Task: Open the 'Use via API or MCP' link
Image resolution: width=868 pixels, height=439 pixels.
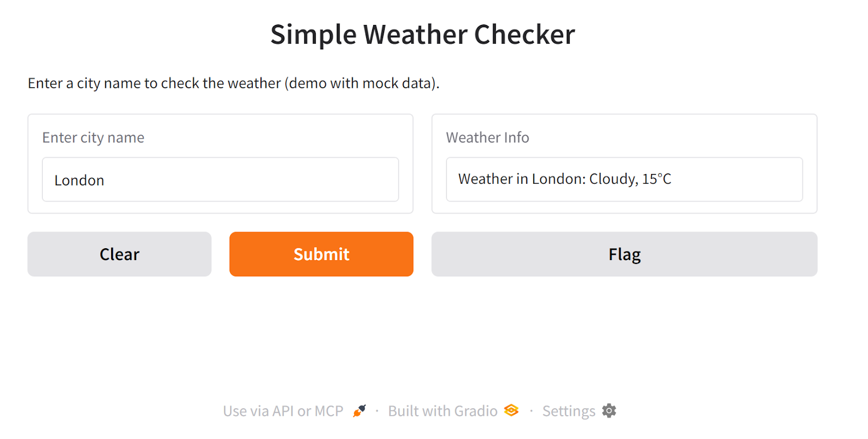Action: click(x=283, y=411)
